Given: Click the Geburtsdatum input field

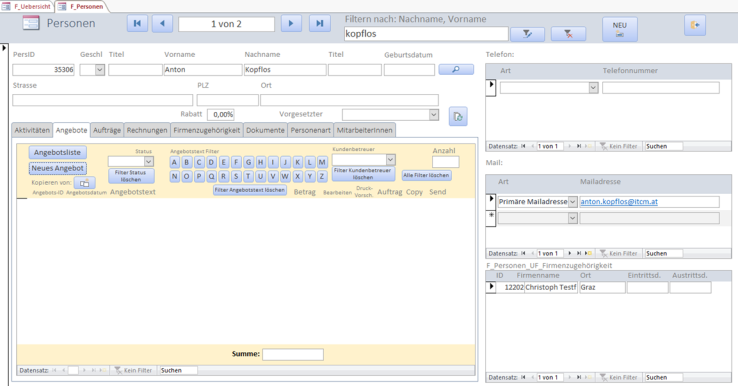Looking at the screenshot, I should pos(409,70).
